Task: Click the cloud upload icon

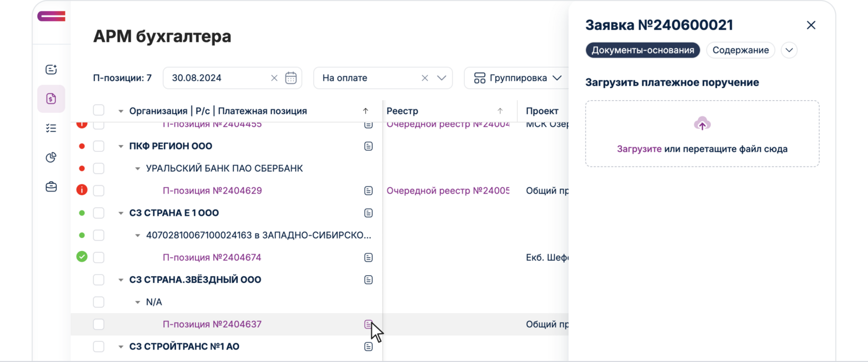Action: click(x=702, y=124)
